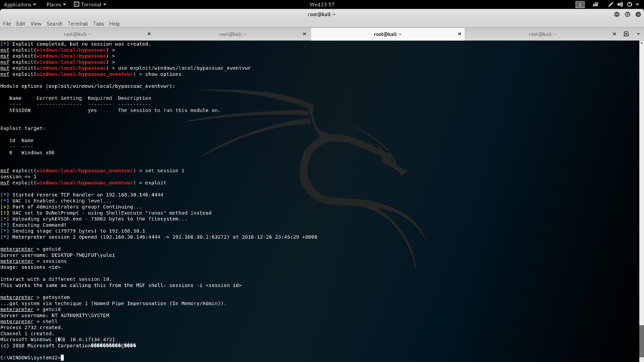The width and height of the screenshot is (644, 362).
Task: Click the 'exploit' command after eventvwr prompt
Action: pos(156,183)
